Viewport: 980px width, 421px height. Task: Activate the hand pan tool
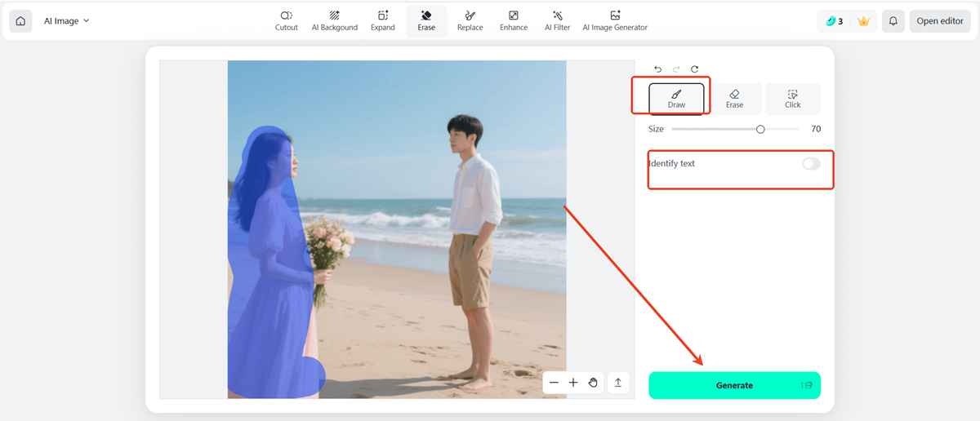[x=594, y=383]
